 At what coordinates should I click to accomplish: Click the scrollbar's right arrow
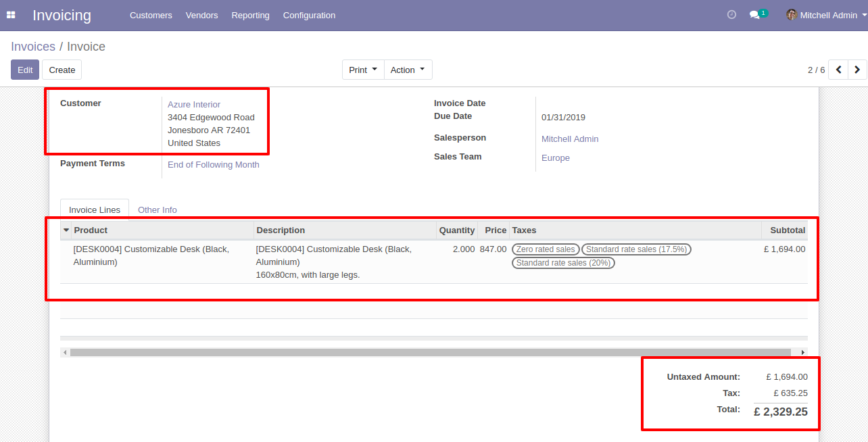pyautogui.click(x=803, y=352)
